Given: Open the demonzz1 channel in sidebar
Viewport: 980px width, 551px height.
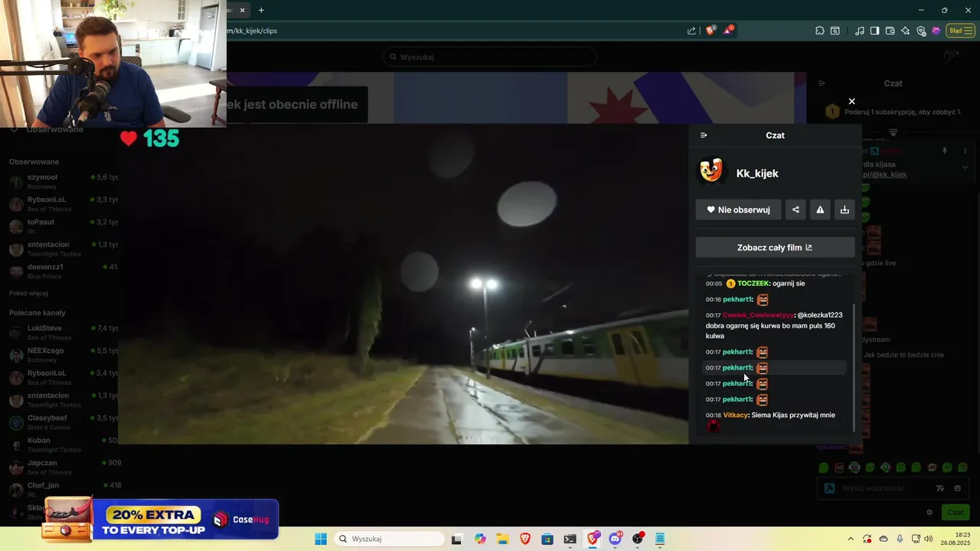Looking at the screenshot, I should 61,271.
